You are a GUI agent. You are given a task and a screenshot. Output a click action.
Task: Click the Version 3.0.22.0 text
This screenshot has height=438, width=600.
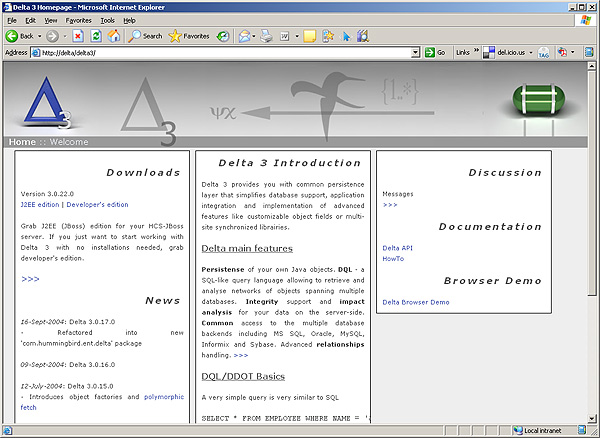point(47,194)
